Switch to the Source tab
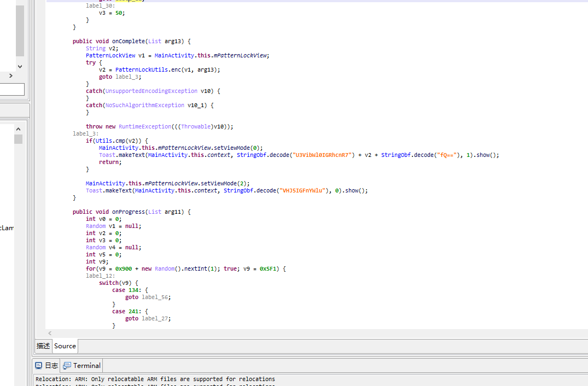The width and height of the screenshot is (588, 386). tap(65, 346)
